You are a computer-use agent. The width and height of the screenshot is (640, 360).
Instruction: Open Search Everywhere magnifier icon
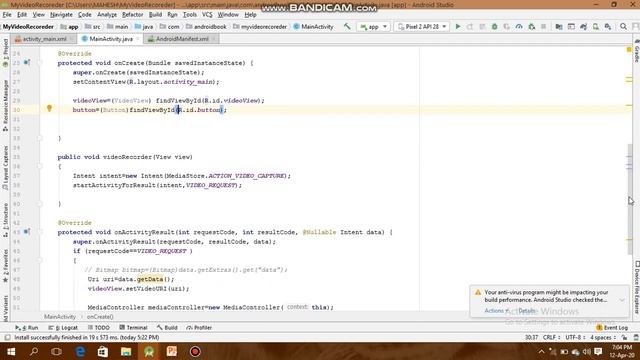click(623, 27)
